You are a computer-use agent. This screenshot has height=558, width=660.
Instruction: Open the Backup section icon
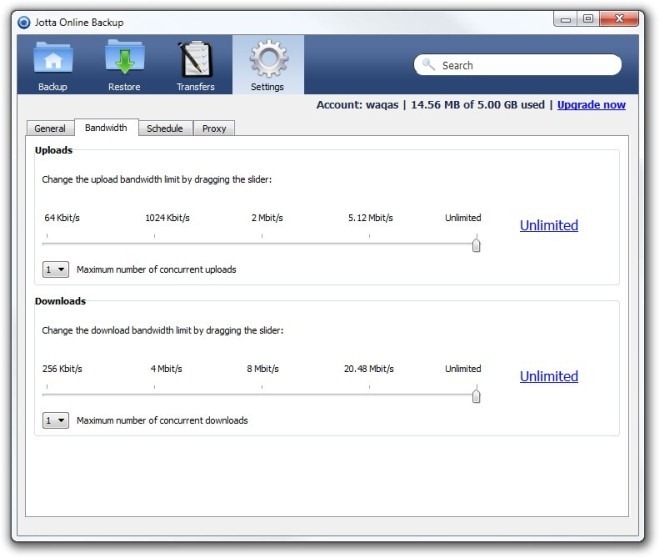pyautogui.click(x=53, y=58)
